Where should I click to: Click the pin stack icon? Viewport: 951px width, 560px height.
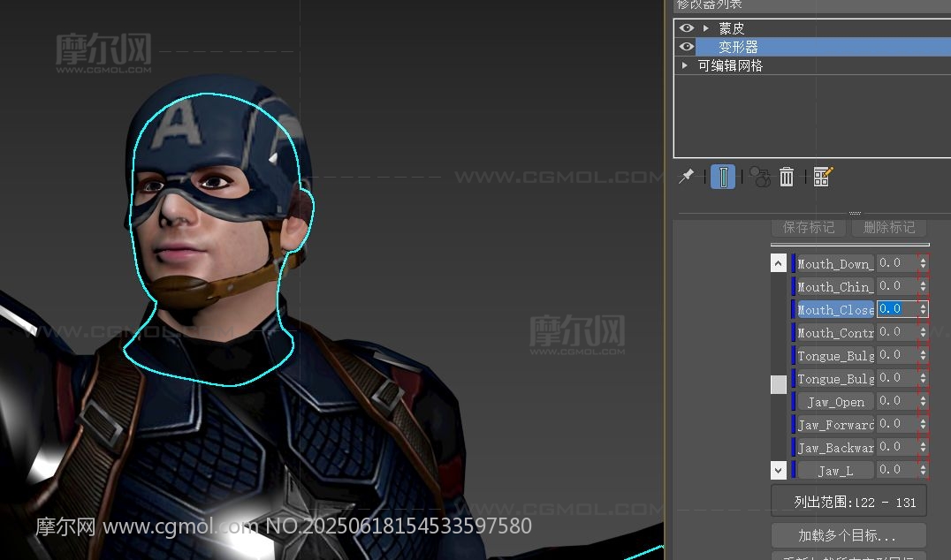pos(686,177)
